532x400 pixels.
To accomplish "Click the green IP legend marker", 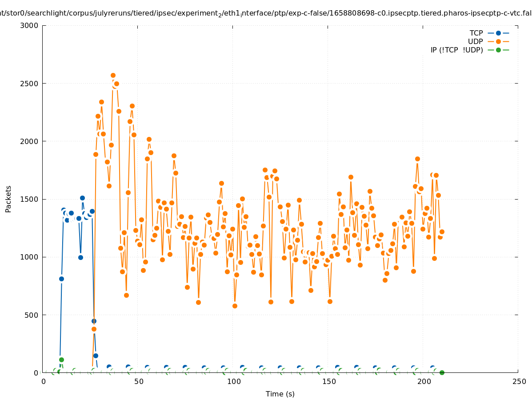I will click(x=498, y=50).
